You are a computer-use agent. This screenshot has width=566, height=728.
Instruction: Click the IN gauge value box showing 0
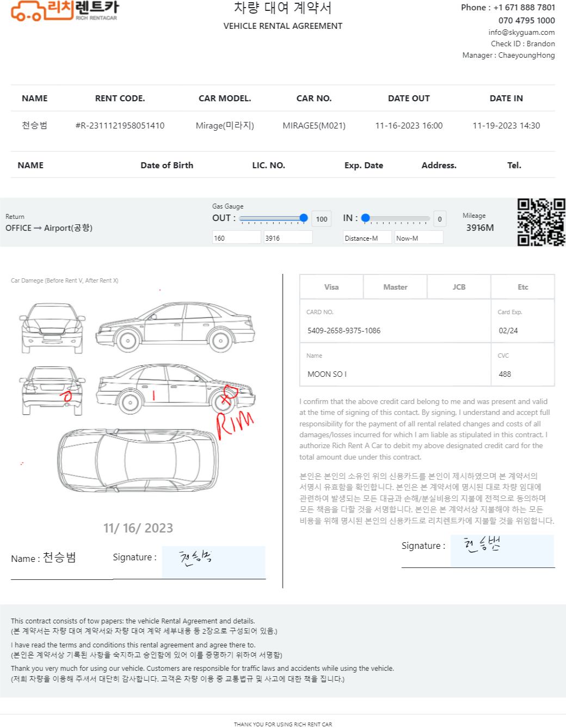pyautogui.click(x=440, y=219)
